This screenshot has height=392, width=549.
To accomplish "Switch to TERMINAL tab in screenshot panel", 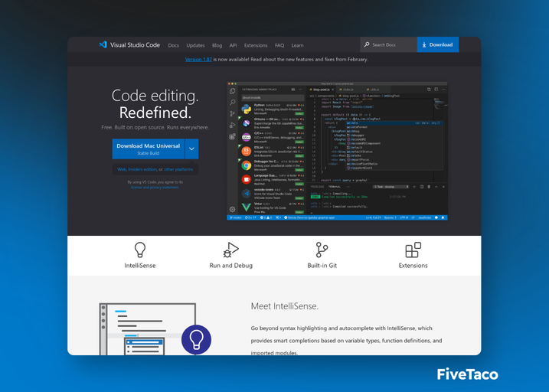I will click(335, 187).
